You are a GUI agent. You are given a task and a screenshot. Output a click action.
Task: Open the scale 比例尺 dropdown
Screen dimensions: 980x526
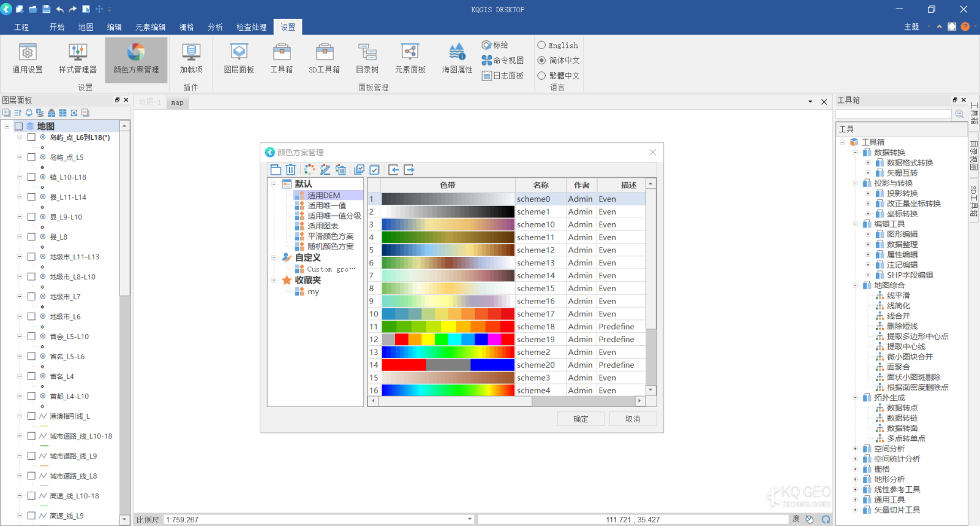[x=470, y=519]
